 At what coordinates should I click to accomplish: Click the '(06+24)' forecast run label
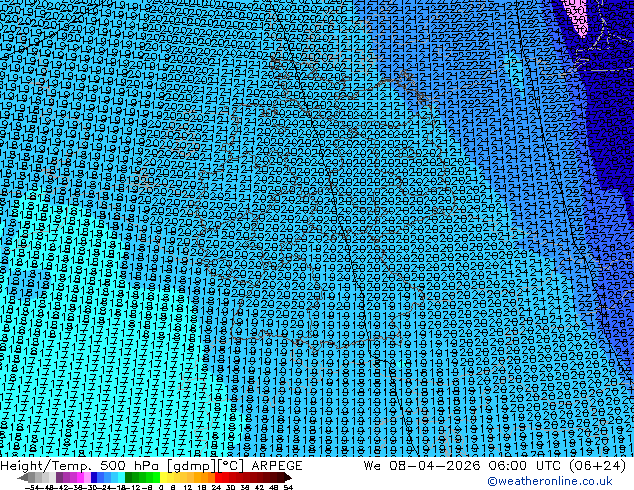598,466
